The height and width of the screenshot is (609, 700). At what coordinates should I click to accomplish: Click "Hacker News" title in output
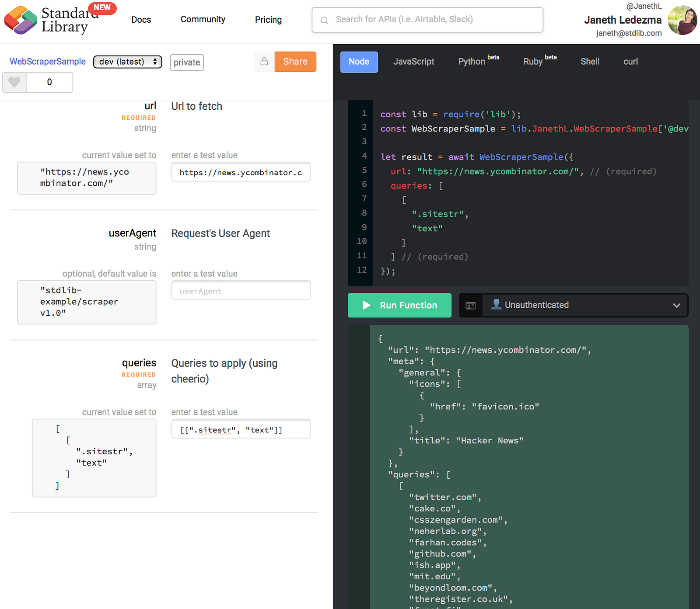pos(490,441)
